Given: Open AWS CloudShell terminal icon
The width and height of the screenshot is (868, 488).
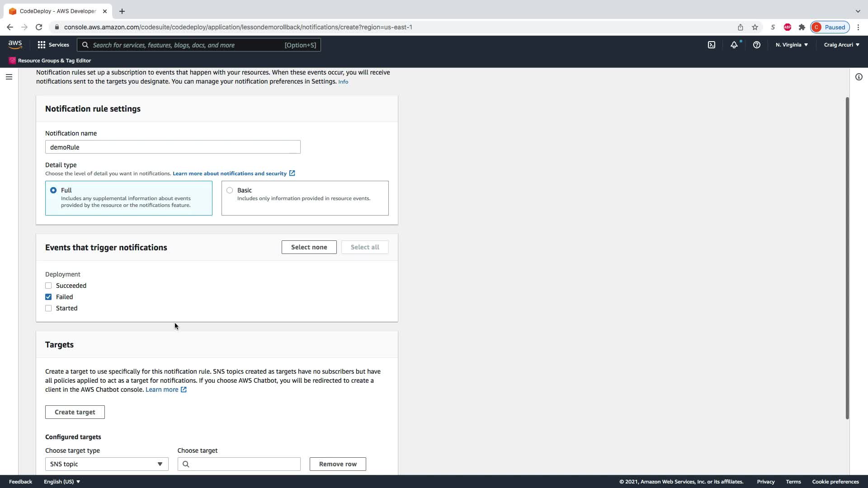Looking at the screenshot, I should [711, 45].
